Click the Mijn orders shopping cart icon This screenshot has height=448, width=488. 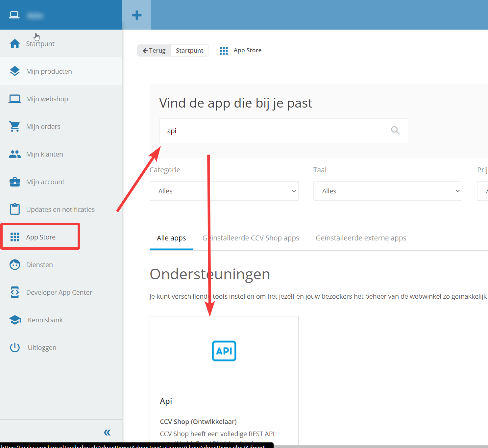pyautogui.click(x=15, y=126)
